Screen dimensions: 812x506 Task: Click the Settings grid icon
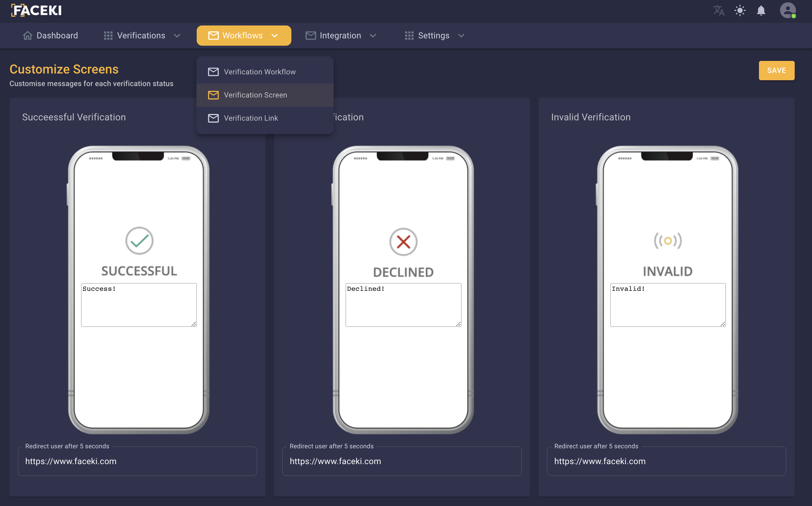pos(409,35)
